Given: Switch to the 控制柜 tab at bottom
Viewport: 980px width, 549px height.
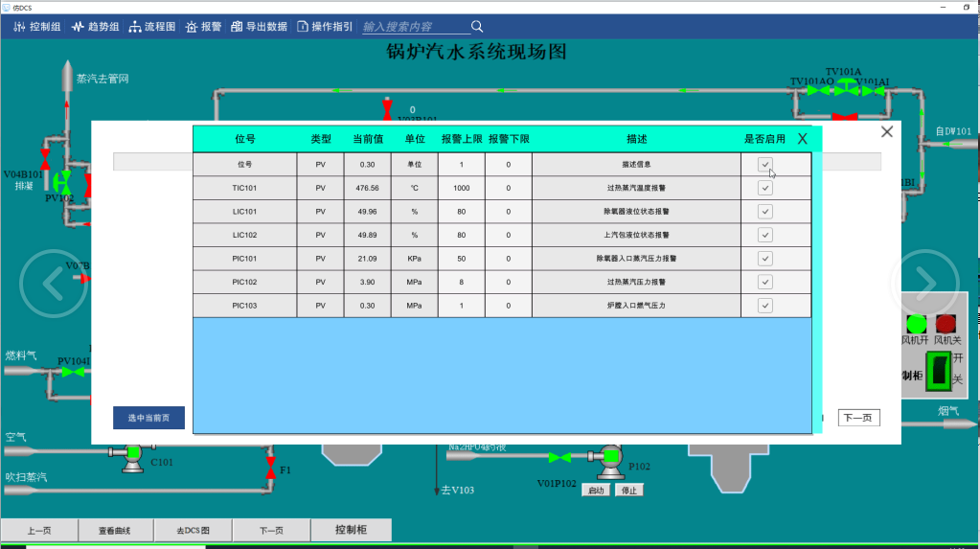Looking at the screenshot, I should point(351,530).
